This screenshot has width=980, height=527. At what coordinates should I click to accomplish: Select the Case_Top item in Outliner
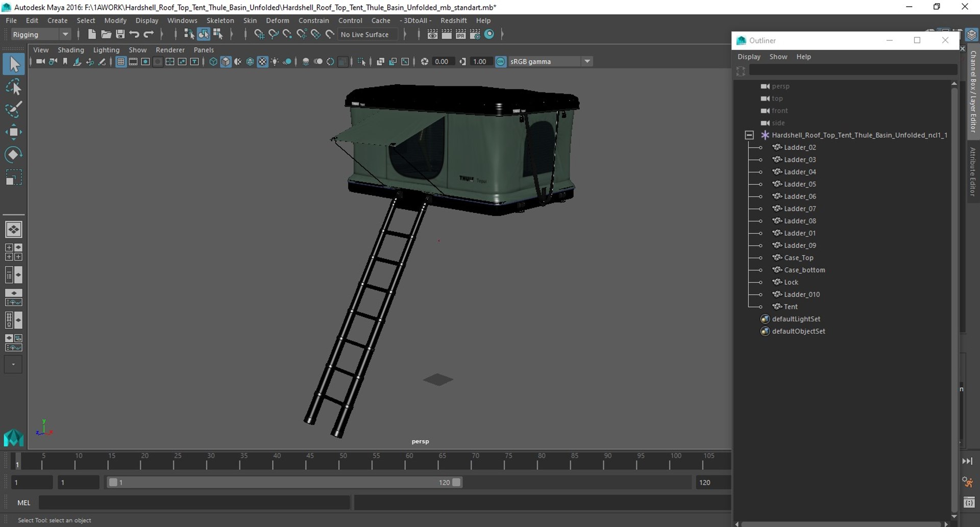pyautogui.click(x=798, y=258)
